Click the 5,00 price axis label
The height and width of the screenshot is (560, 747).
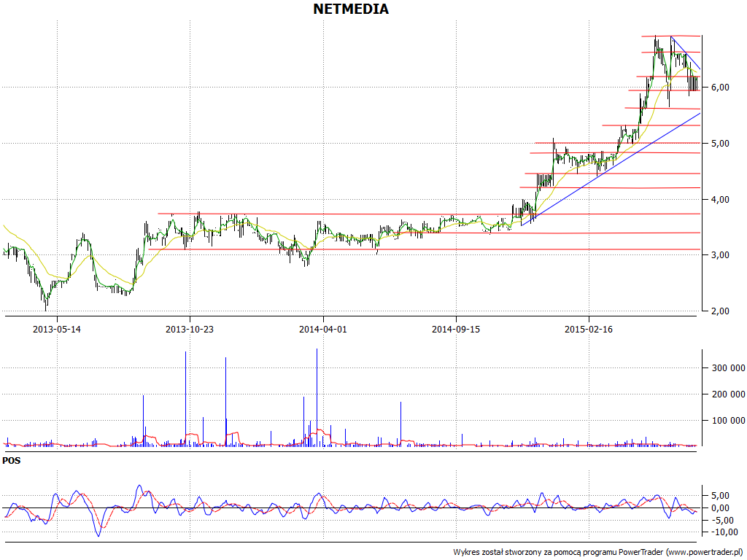(720, 144)
